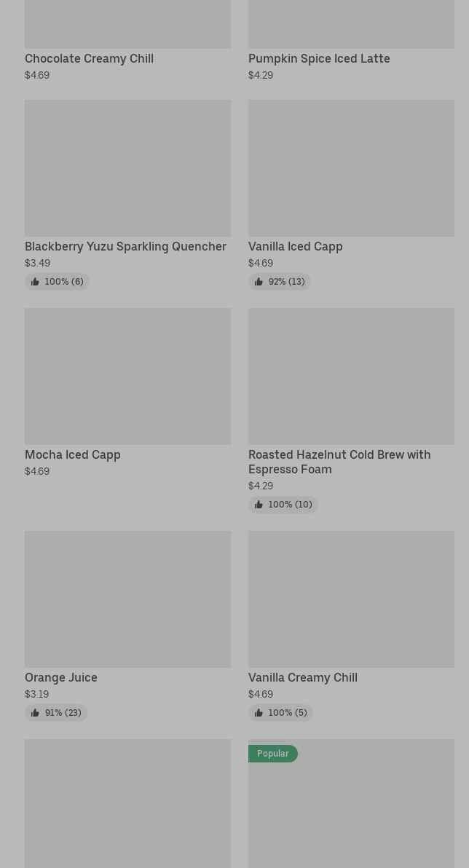This screenshot has height=868, width=469.
Task: Open Vanilla Creamy Chill title
Action: point(303,677)
